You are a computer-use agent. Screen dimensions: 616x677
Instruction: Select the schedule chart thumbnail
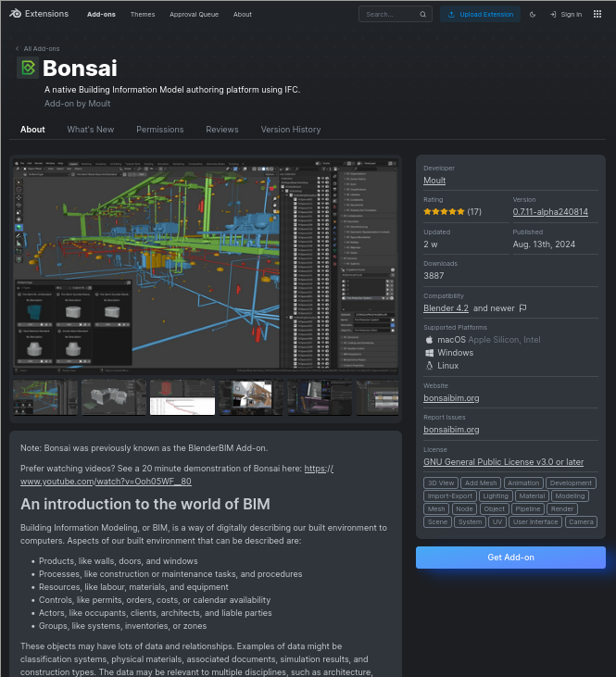[x=182, y=397]
